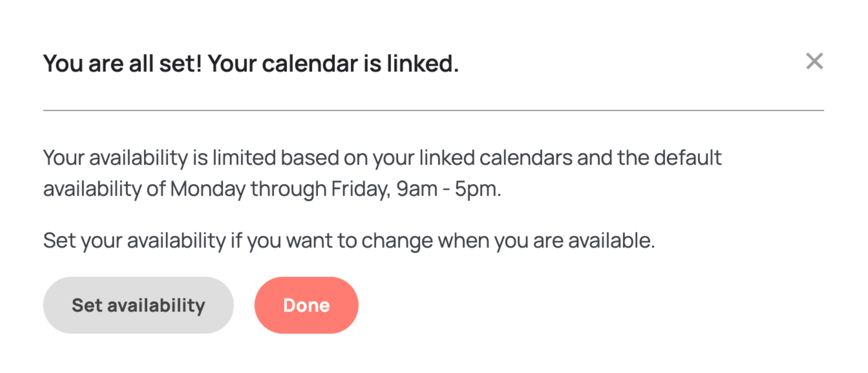
Task: Select the gray Set availability pill button
Action: pos(138,305)
